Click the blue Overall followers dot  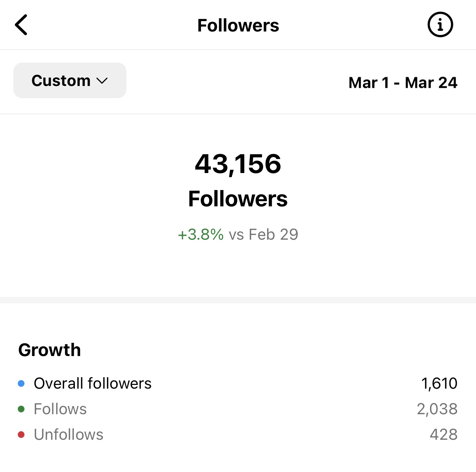(x=21, y=383)
